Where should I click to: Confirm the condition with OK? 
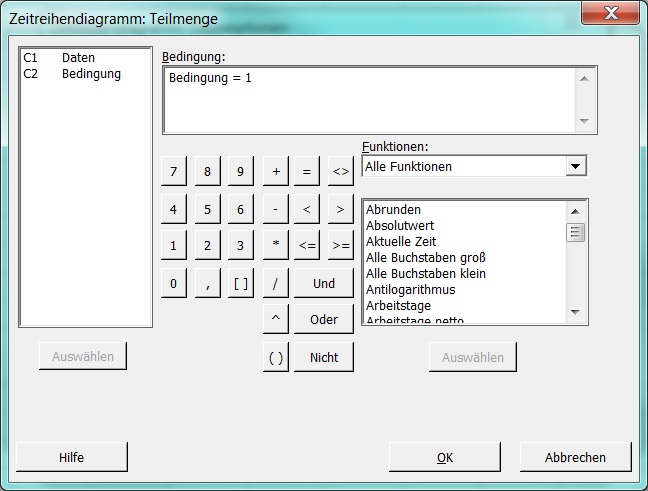(x=445, y=457)
